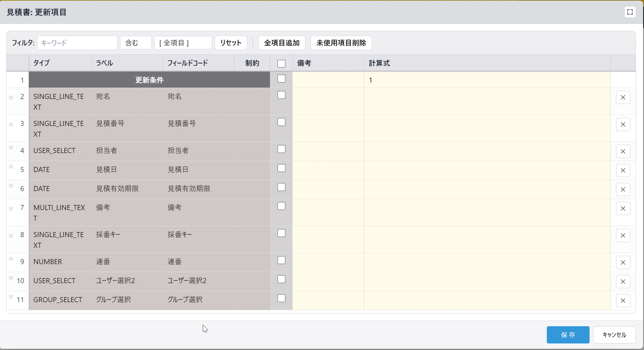Remove the ユーザー選択2 row using X

623,282
